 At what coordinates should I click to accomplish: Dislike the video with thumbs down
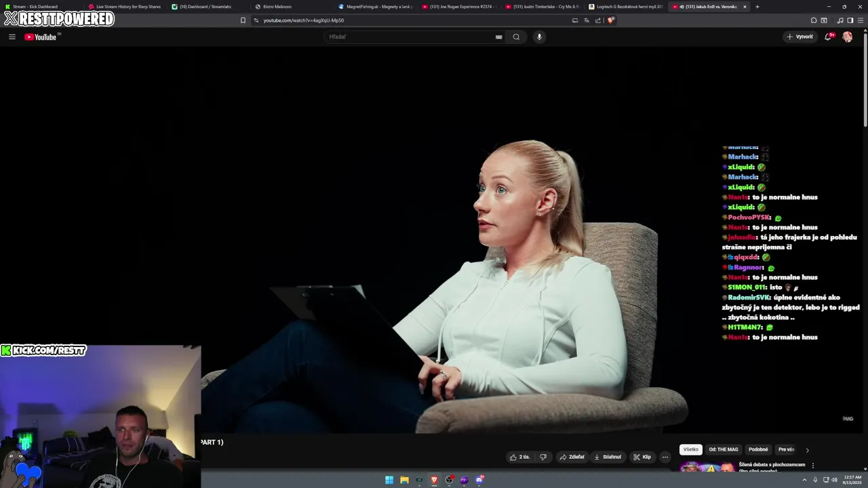[543, 457]
